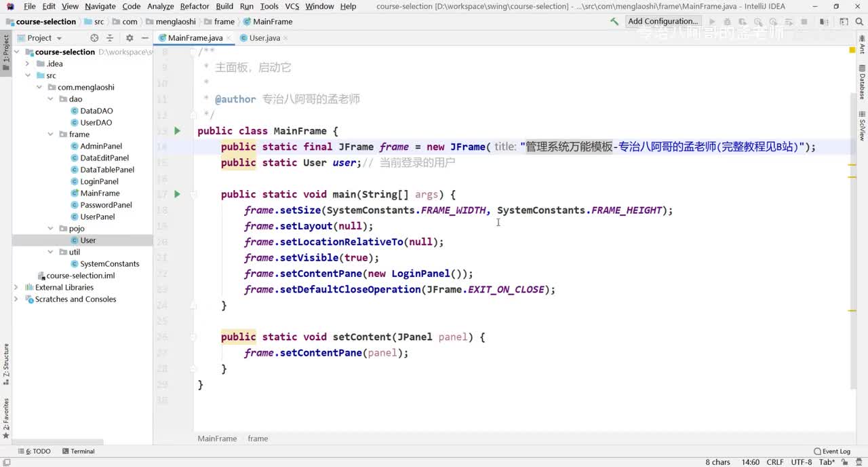Screen dimensions: 868x467
Task: Close the User.java editor tab
Action: click(x=286, y=38)
